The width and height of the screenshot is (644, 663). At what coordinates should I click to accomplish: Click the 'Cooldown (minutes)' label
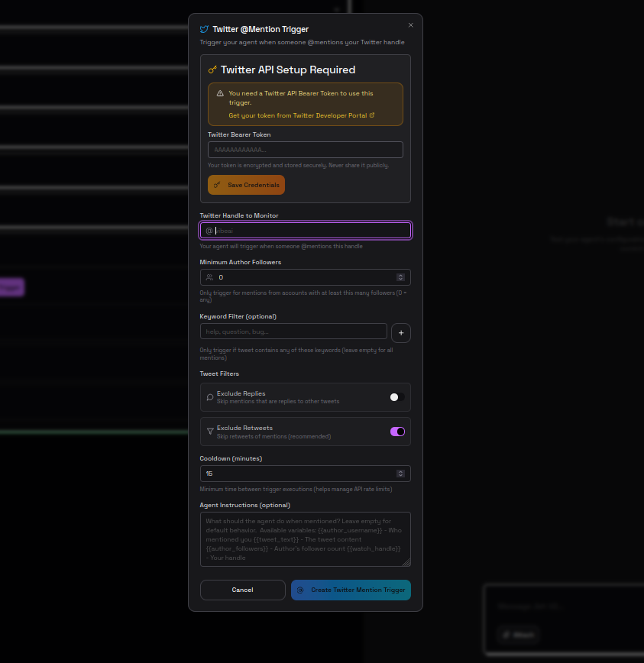pos(231,458)
